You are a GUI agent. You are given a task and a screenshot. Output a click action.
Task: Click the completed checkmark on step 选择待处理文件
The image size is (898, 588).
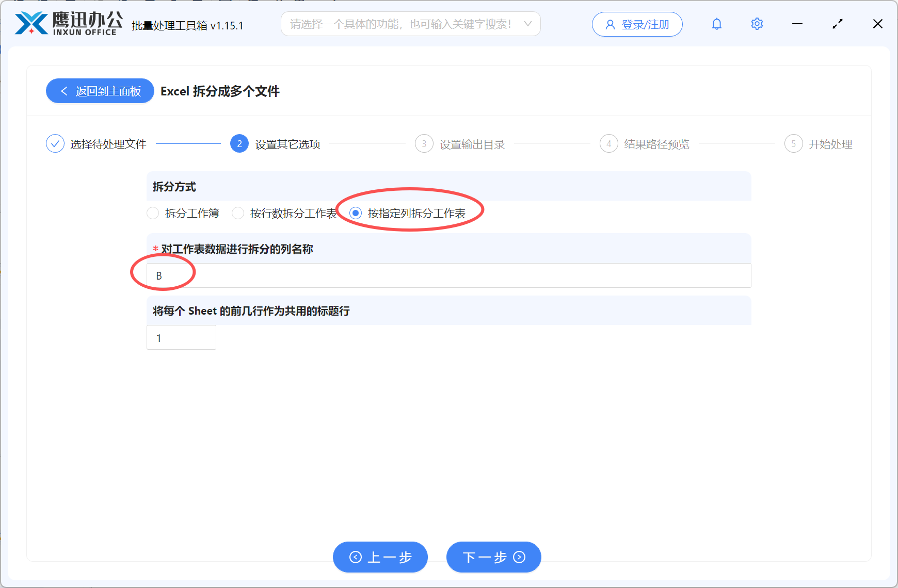tap(55, 143)
